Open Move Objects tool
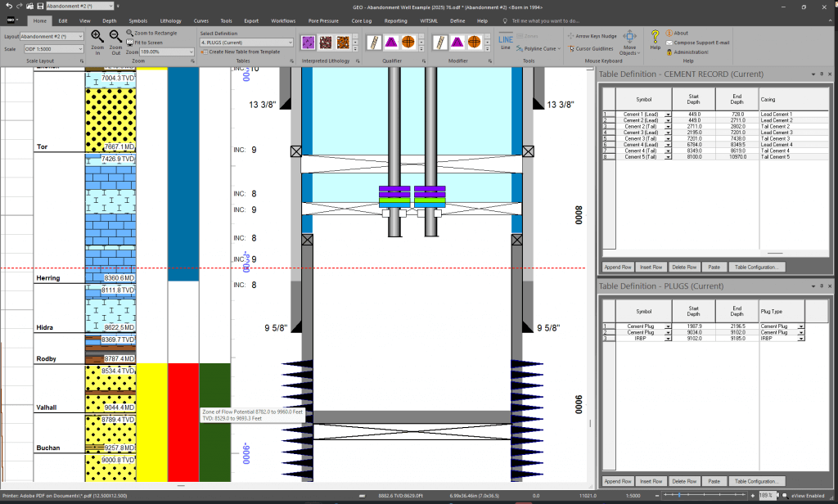 point(630,43)
